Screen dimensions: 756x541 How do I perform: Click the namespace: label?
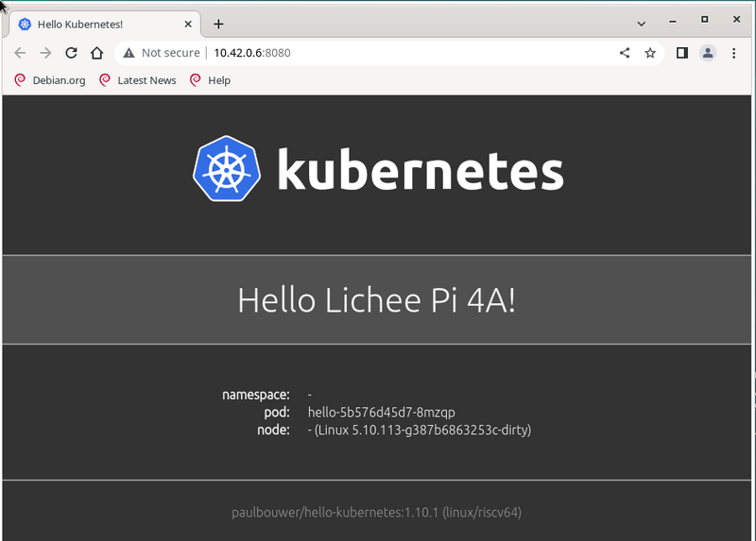point(256,395)
